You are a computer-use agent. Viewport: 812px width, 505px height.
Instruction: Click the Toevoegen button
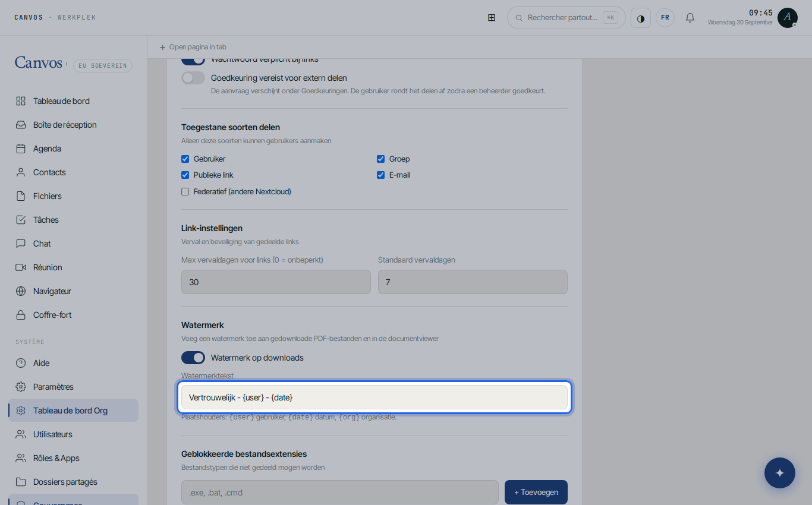[x=536, y=492]
